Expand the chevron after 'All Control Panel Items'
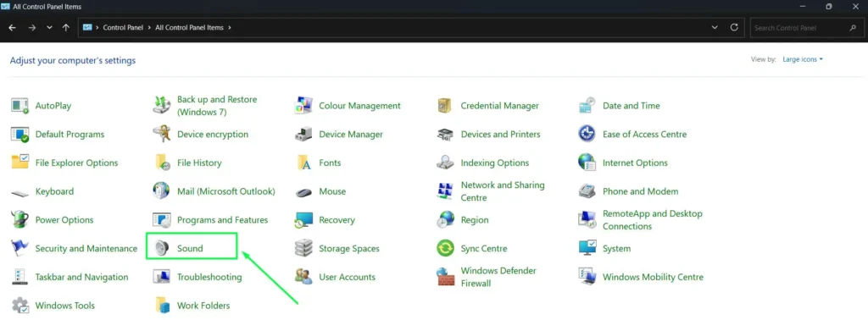Image resolution: width=868 pixels, height=320 pixels. pyautogui.click(x=229, y=27)
